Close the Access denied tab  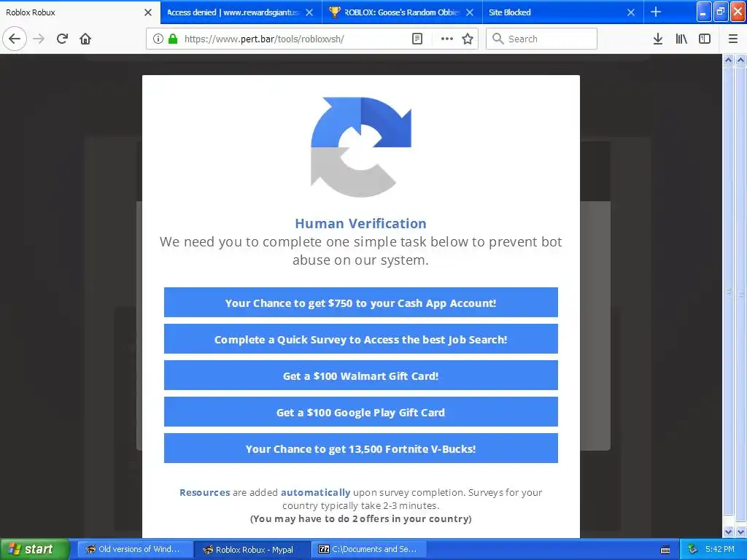click(309, 12)
